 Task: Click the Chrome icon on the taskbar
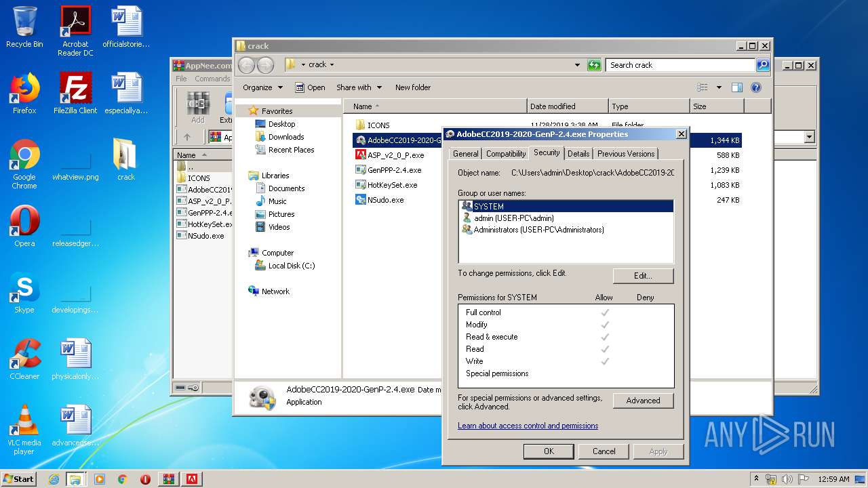coord(123,479)
